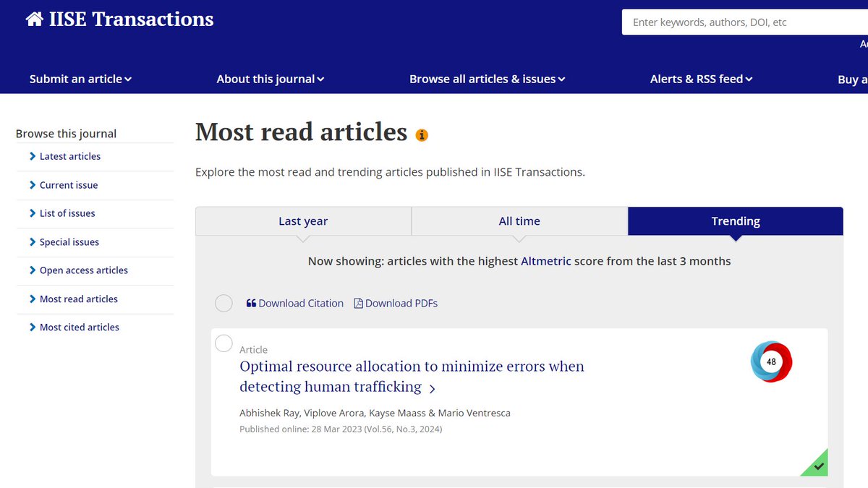The image size is (868, 488).
Task: Open the Optimal resource allocation article title
Action: [412, 377]
